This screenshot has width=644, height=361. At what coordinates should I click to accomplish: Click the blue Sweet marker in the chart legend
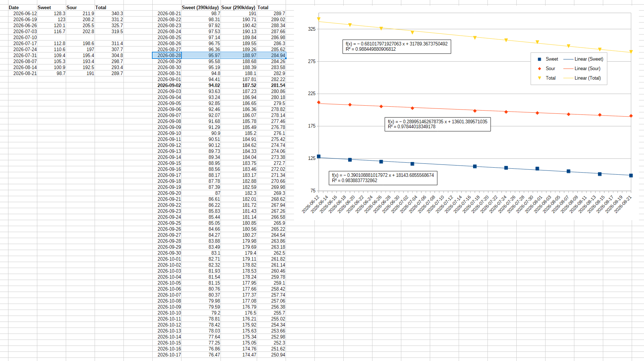point(540,59)
